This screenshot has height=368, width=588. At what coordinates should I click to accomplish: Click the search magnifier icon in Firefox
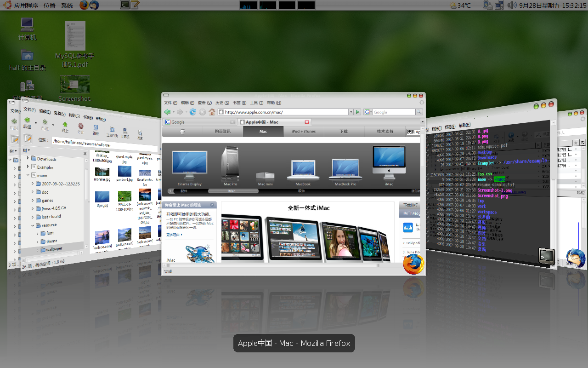click(x=419, y=112)
